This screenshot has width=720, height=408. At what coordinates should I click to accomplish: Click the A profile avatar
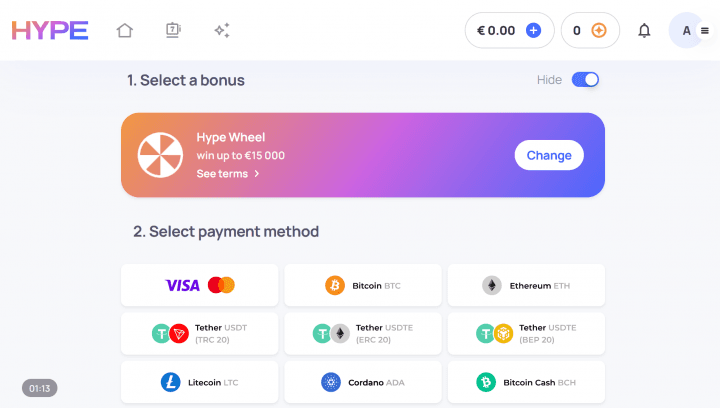[x=686, y=31]
